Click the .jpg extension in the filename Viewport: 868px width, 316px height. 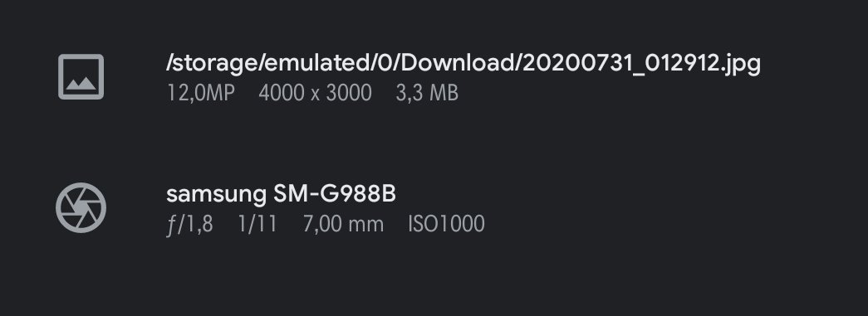click(742, 66)
